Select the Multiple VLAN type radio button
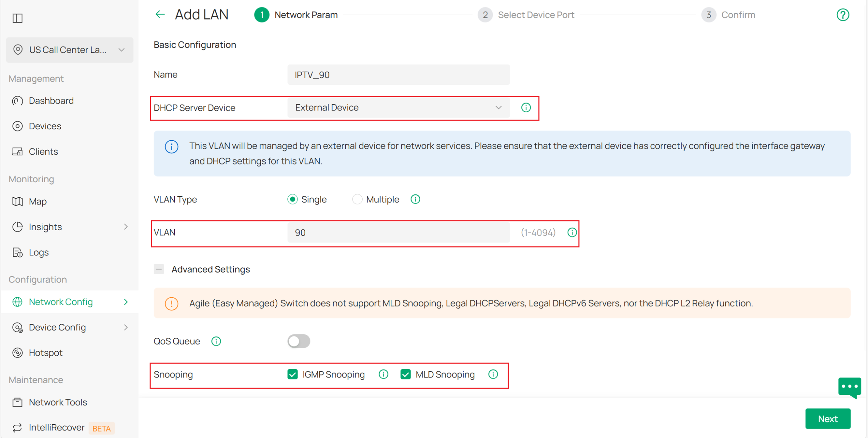Image resolution: width=868 pixels, height=438 pixels. pos(357,199)
